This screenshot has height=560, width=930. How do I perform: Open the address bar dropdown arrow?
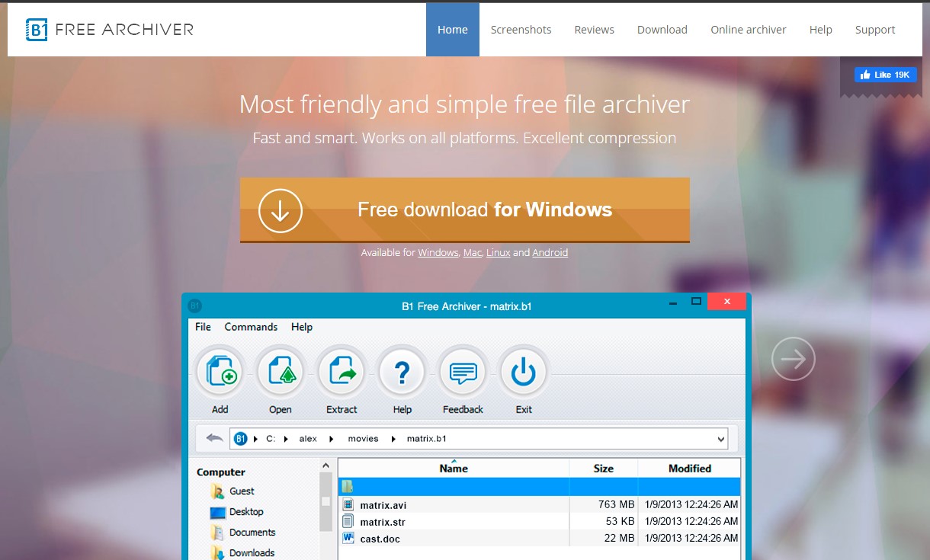coord(720,438)
